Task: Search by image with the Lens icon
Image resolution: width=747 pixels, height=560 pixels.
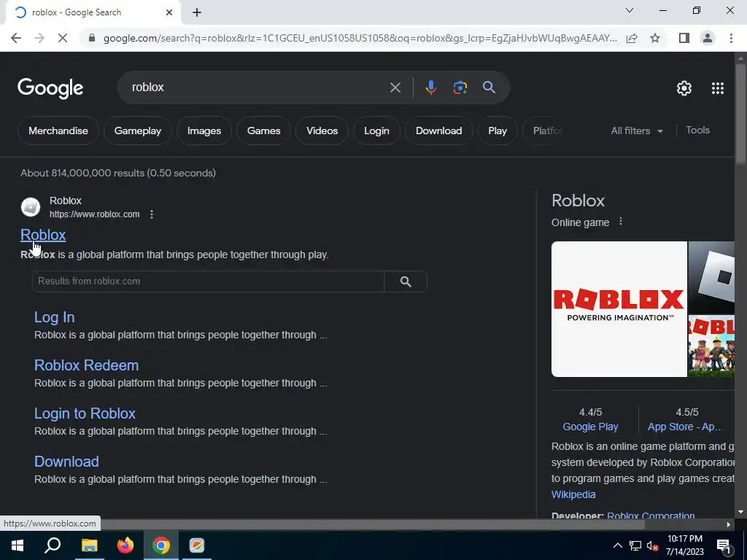Action: pos(460,87)
